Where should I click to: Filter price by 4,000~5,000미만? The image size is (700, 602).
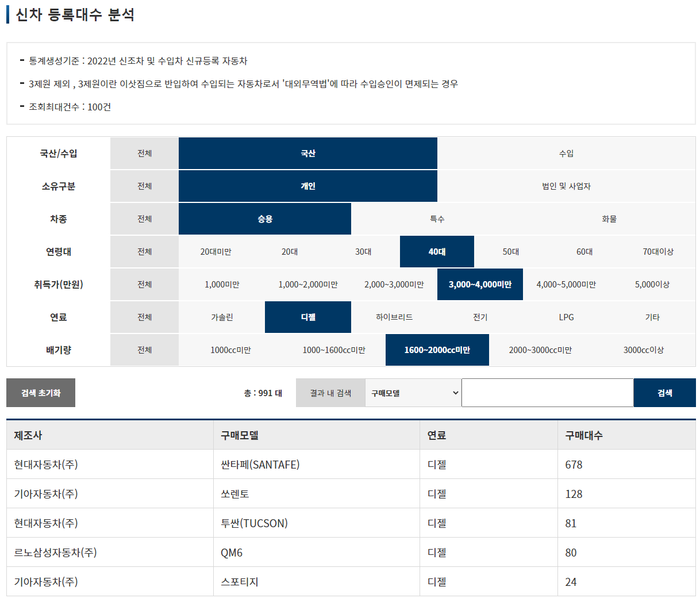566,285
